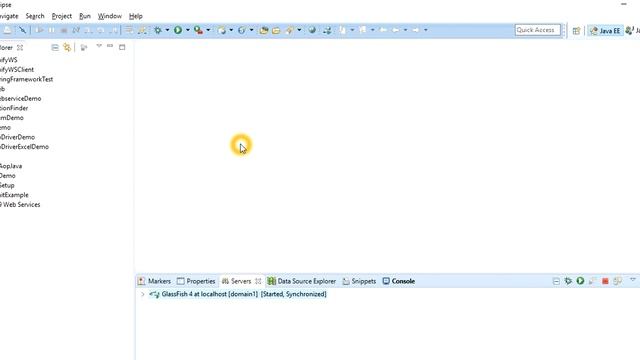Screen dimensions: 640x360
Task: Switch to the Properties tab
Action: (196, 281)
